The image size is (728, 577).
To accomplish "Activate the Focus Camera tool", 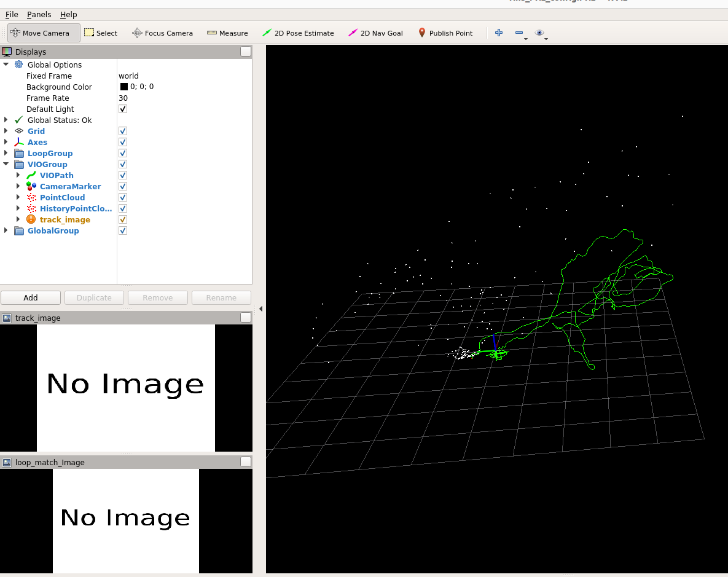I will coord(163,33).
